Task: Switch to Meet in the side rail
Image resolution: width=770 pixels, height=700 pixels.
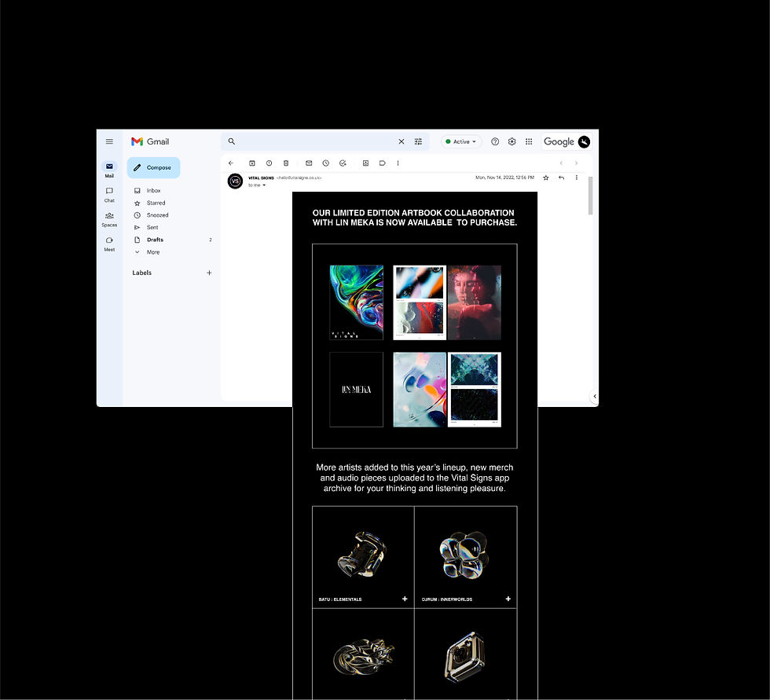Action: (x=109, y=244)
